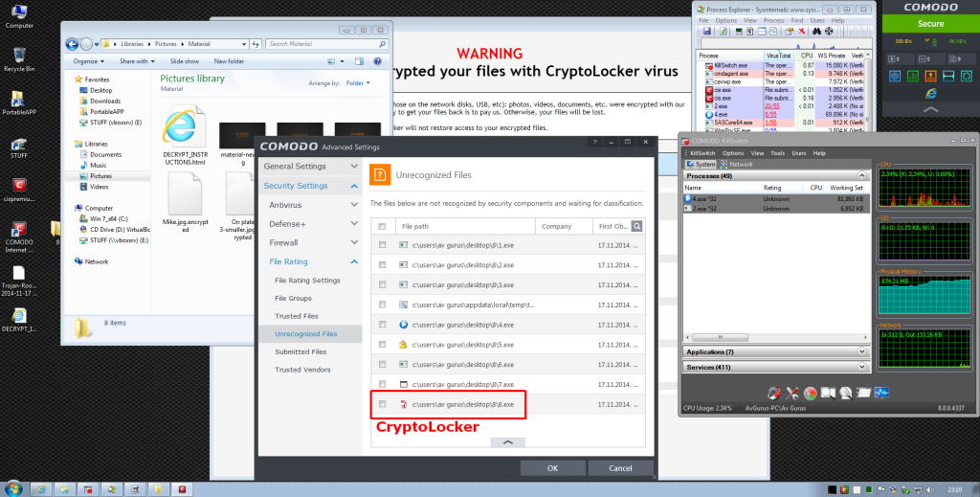Click the PortableAPP desktop icon
The height and width of the screenshot is (497, 980).
pyautogui.click(x=19, y=103)
